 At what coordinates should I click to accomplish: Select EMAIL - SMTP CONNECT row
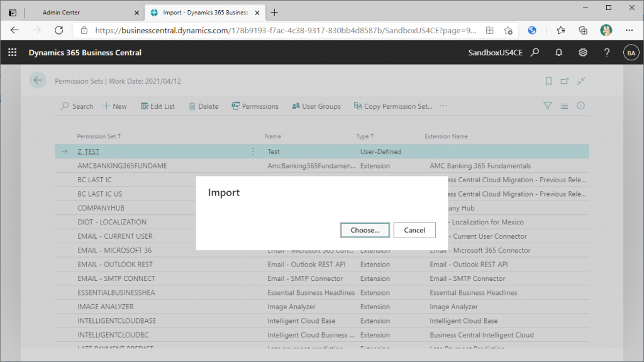pos(322,278)
